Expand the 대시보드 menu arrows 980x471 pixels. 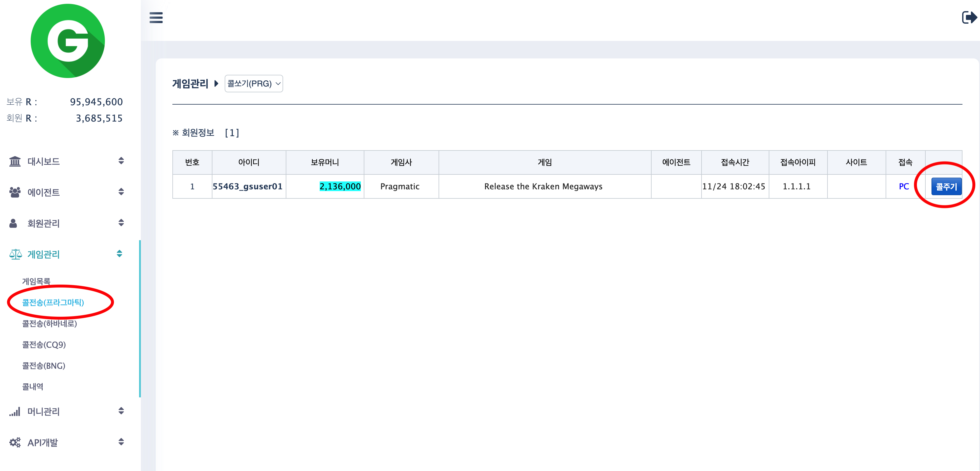point(121,161)
